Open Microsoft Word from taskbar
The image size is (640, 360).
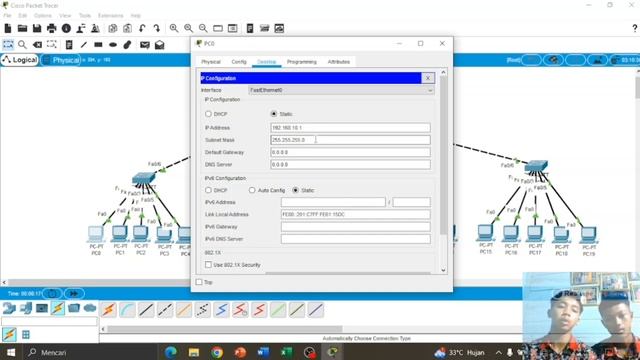click(263, 352)
